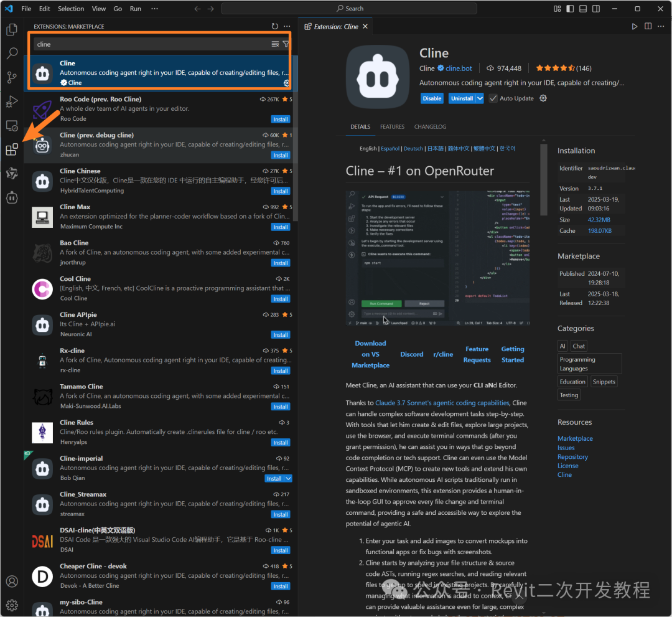Close the Extension: Cline tab
This screenshot has width=672, height=617.
tap(365, 27)
